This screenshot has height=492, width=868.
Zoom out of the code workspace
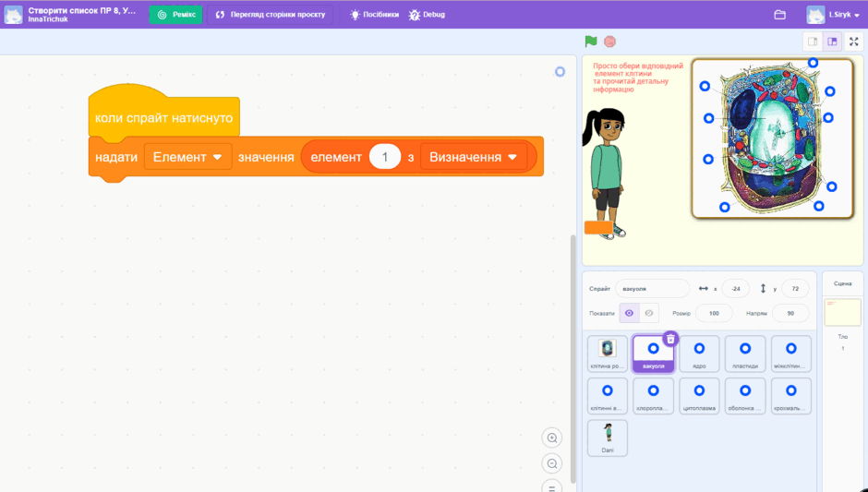pyautogui.click(x=552, y=463)
